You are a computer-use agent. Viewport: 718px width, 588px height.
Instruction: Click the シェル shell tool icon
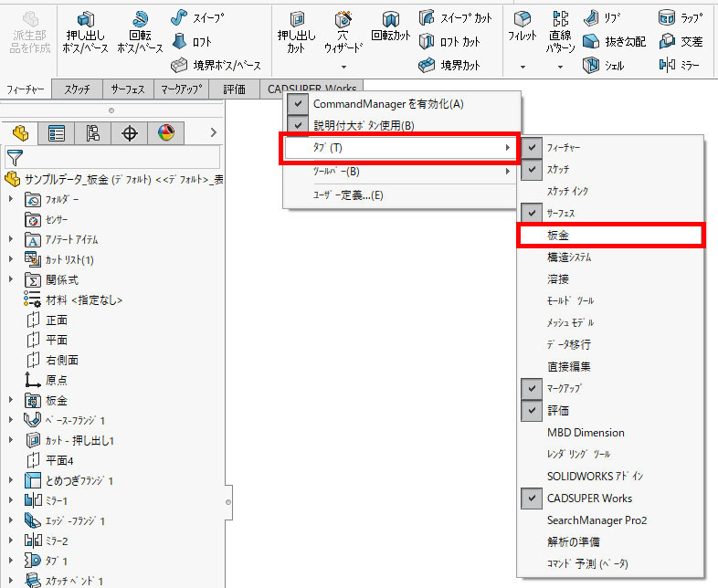[x=591, y=65]
